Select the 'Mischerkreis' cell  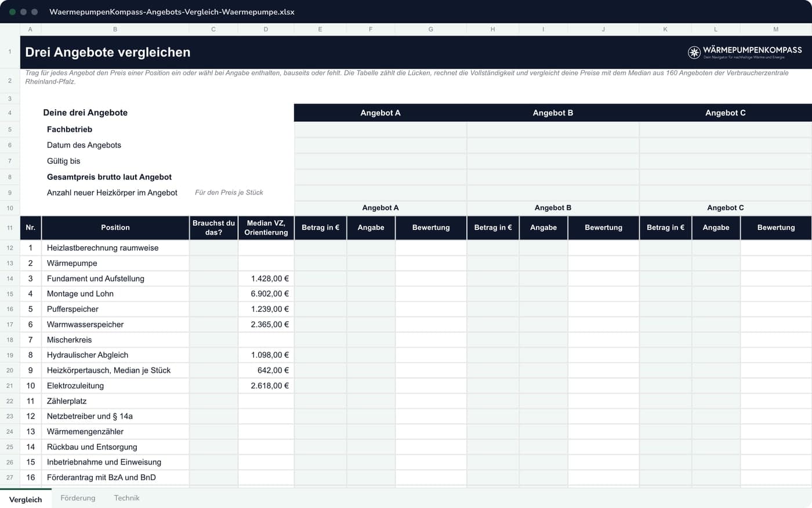pos(115,340)
